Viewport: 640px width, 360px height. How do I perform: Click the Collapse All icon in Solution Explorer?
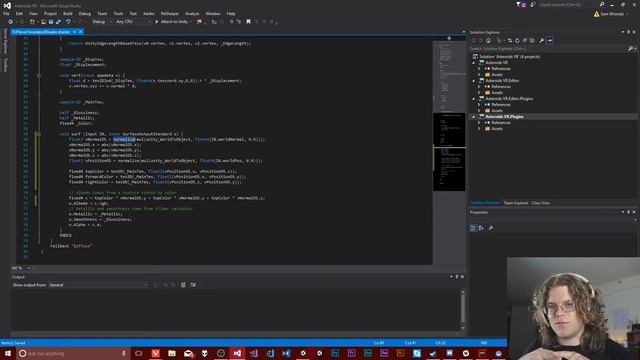(x=524, y=40)
